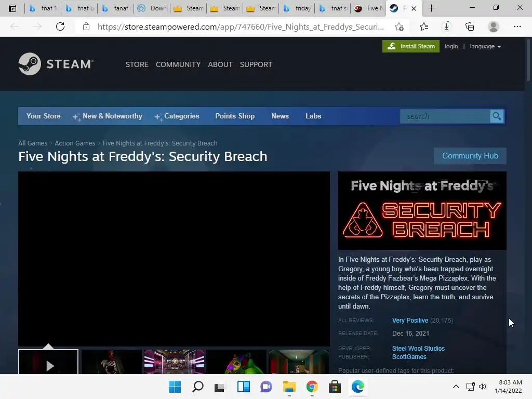The height and width of the screenshot is (399, 532).
Task: Click the Edge profile avatar icon
Action: 494,26
